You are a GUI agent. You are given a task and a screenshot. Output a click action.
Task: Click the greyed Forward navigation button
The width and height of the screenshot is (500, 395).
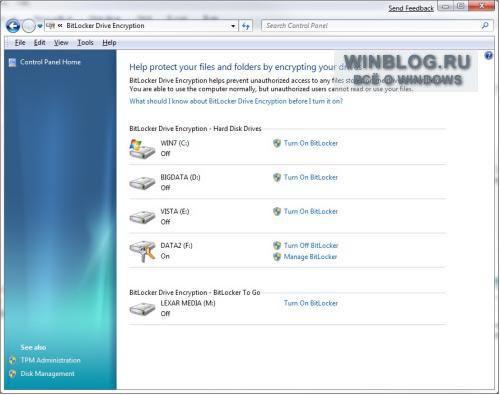point(29,26)
